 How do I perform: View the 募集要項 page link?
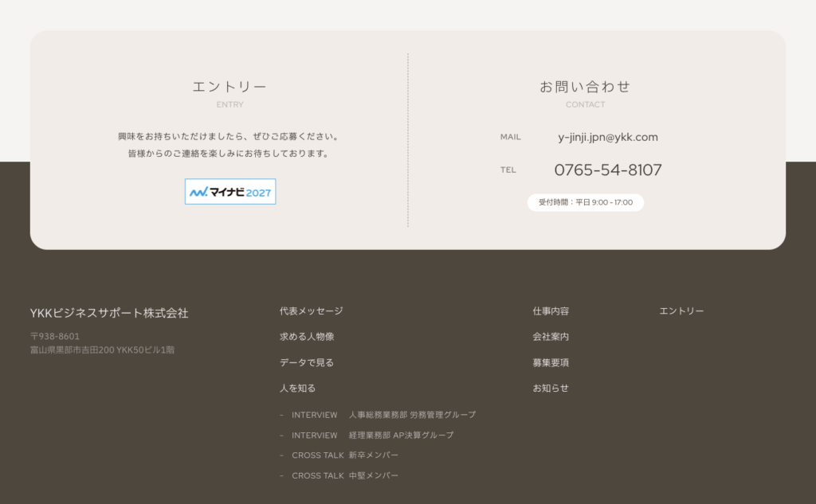pos(551,362)
